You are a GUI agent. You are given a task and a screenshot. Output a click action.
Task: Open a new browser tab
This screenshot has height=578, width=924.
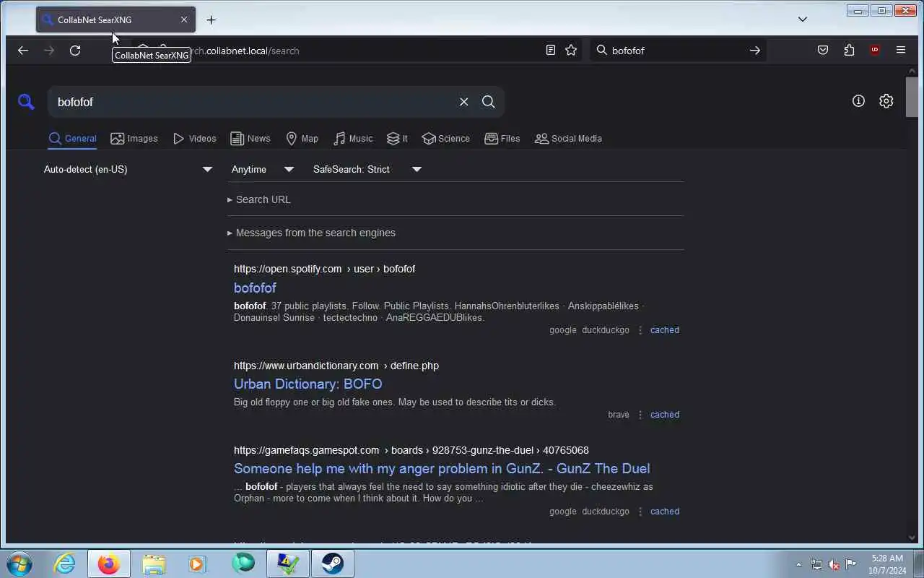pos(211,20)
